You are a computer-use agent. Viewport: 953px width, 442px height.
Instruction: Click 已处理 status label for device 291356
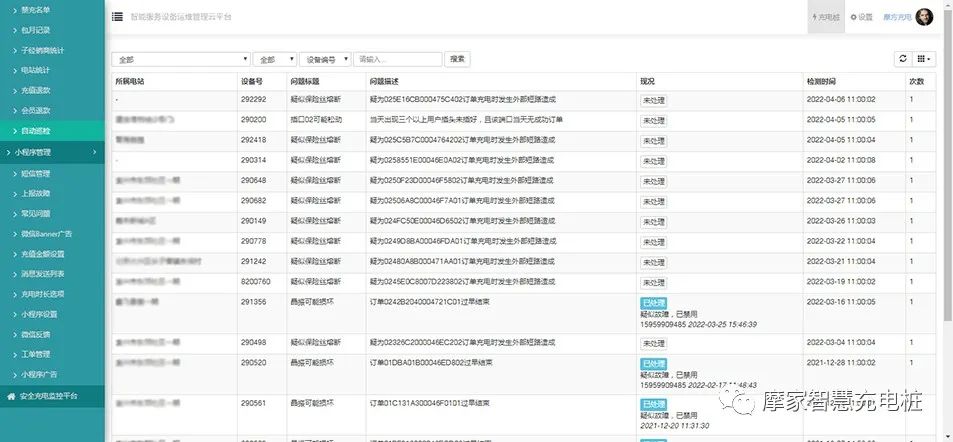pyautogui.click(x=653, y=302)
